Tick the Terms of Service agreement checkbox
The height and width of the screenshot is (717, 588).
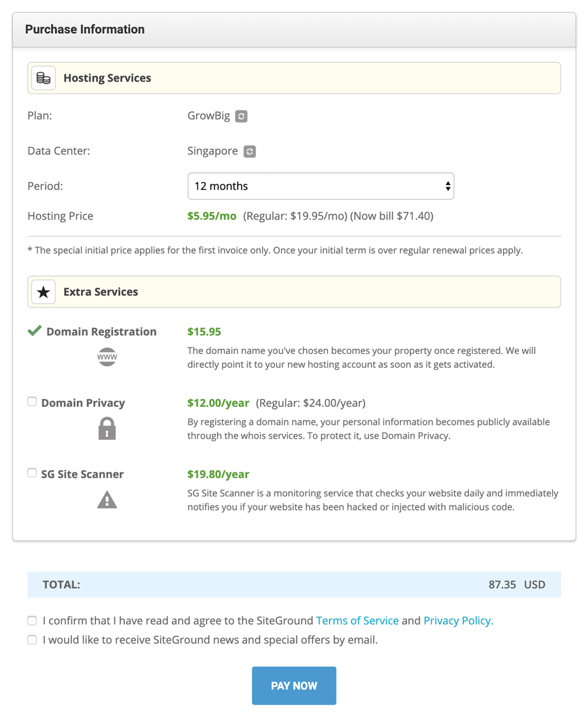tap(32, 620)
